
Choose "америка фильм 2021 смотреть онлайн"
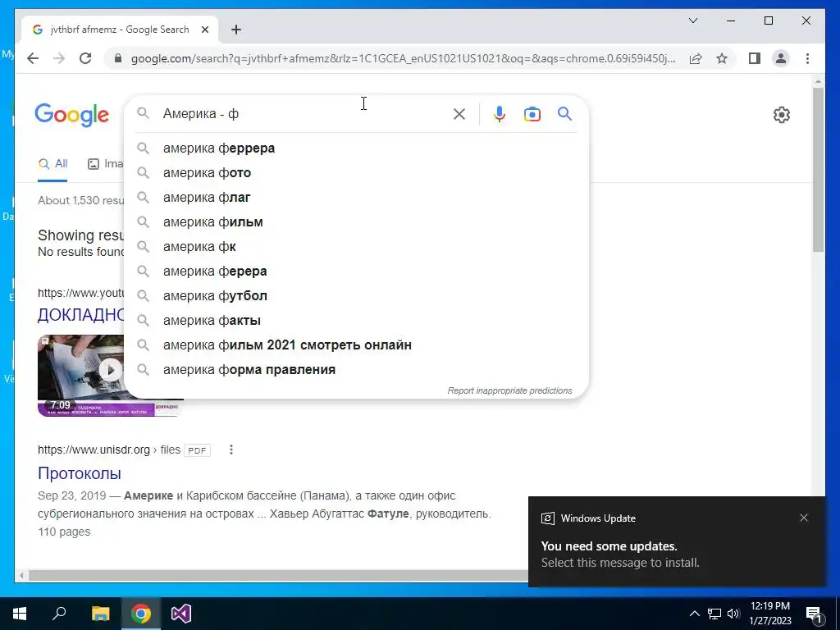click(x=356, y=345)
